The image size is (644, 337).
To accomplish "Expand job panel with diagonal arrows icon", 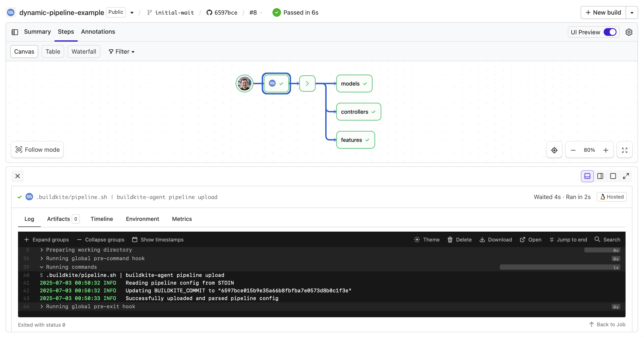I will tap(626, 176).
